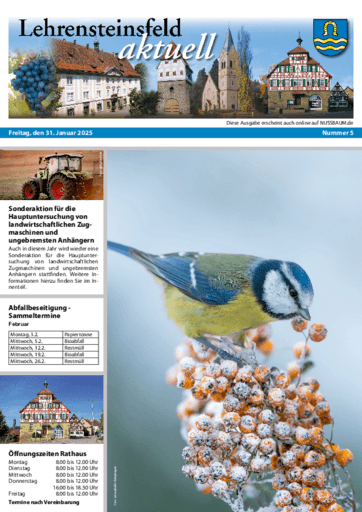Select the "Mittwoch, 5.2." table cell

pyautogui.click(x=36, y=341)
